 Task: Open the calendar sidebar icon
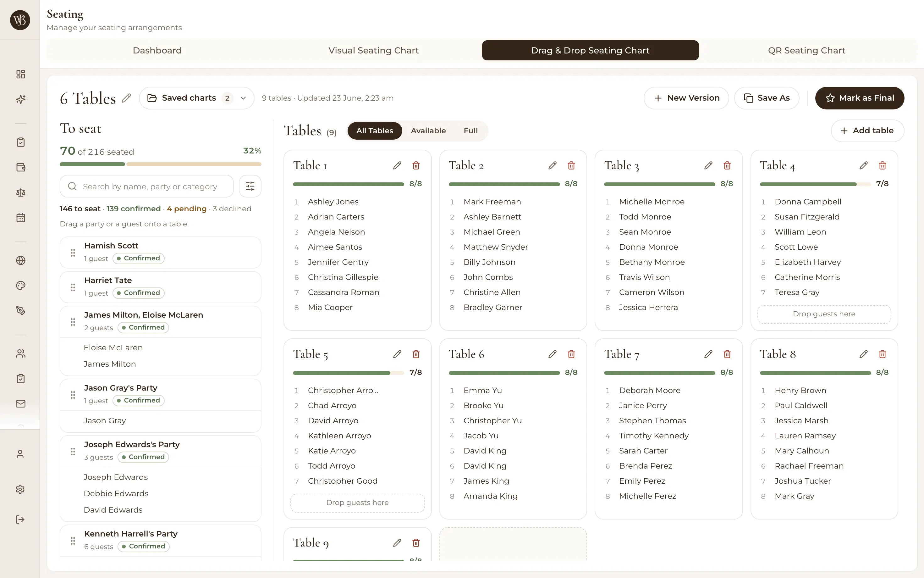(x=21, y=218)
